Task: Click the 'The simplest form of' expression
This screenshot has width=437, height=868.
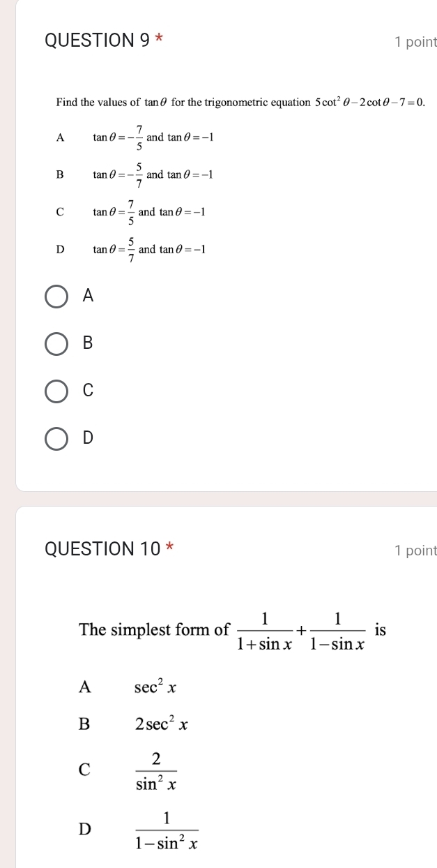Action: point(231,630)
